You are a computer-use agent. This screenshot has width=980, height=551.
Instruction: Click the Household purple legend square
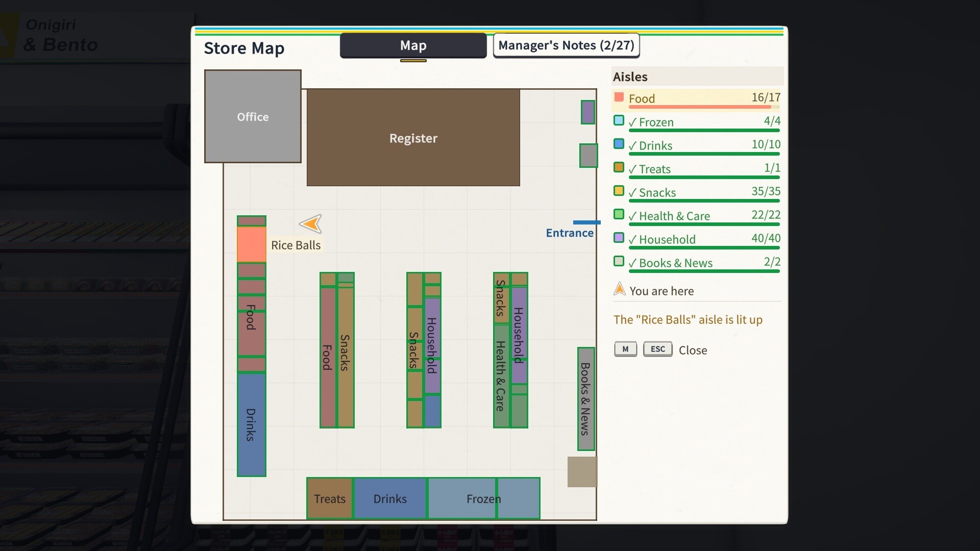(619, 238)
